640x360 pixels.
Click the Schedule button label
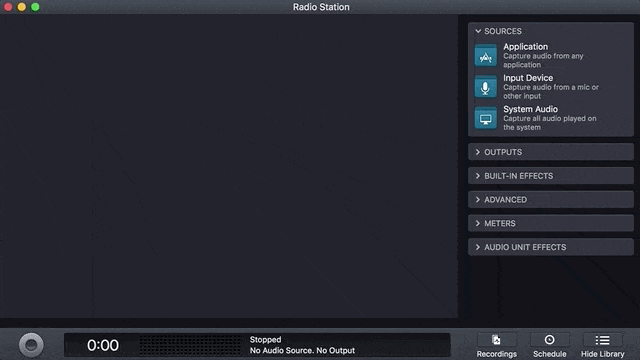coord(549,354)
